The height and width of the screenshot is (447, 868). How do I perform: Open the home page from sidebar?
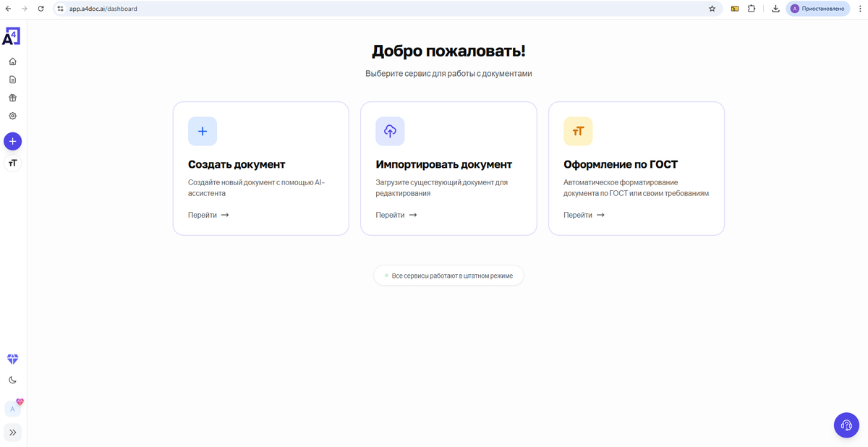12,61
